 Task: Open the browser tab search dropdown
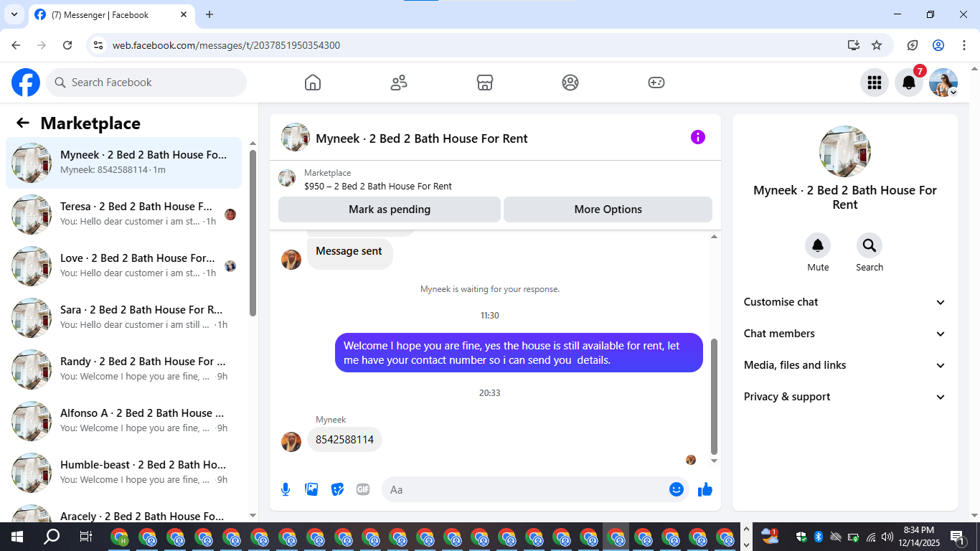tap(13, 14)
